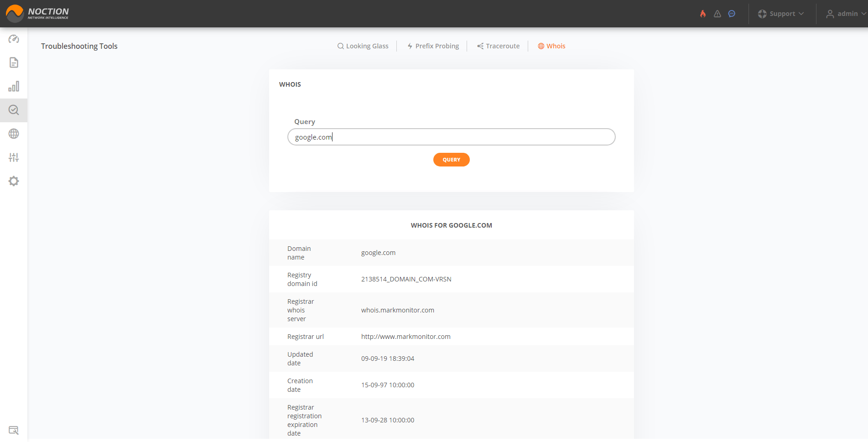The image size is (868, 442).
Task: Click the Registrar url row label
Action: click(306, 337)
